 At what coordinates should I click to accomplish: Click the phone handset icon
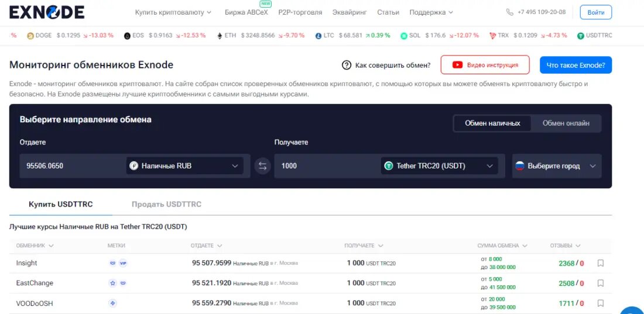[x=510, y=12]
